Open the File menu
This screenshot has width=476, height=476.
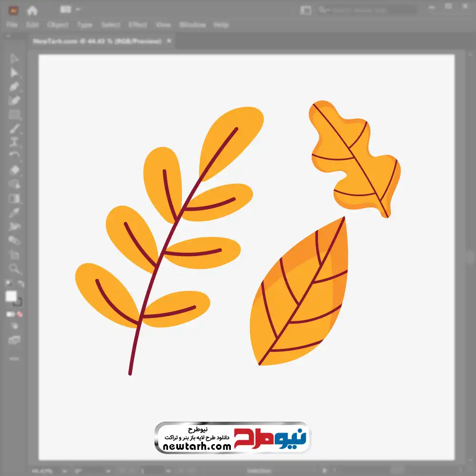[12, 25]
